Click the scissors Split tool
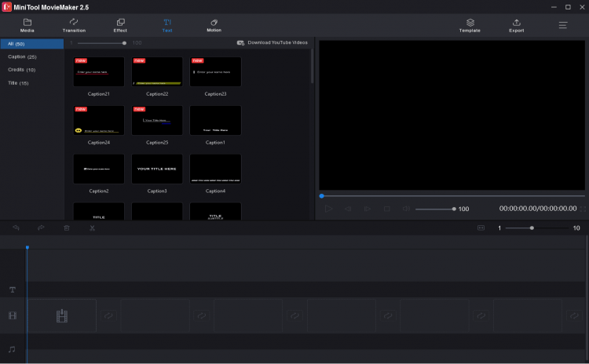 tap(92, 227)
